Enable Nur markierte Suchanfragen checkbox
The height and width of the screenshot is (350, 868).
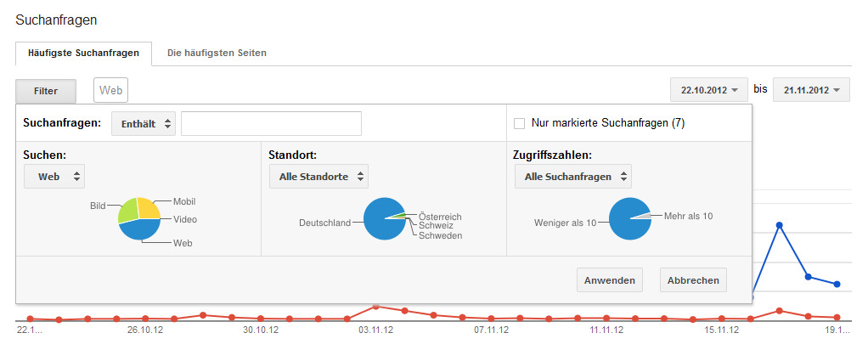[x=519, y=123]
